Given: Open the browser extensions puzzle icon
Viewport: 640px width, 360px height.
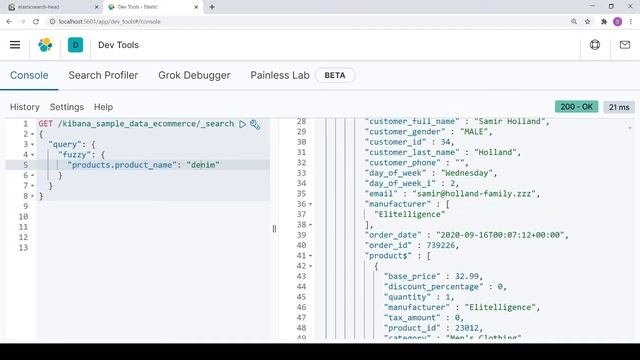Looking at the screenshot, I should [x=604, y=22].
